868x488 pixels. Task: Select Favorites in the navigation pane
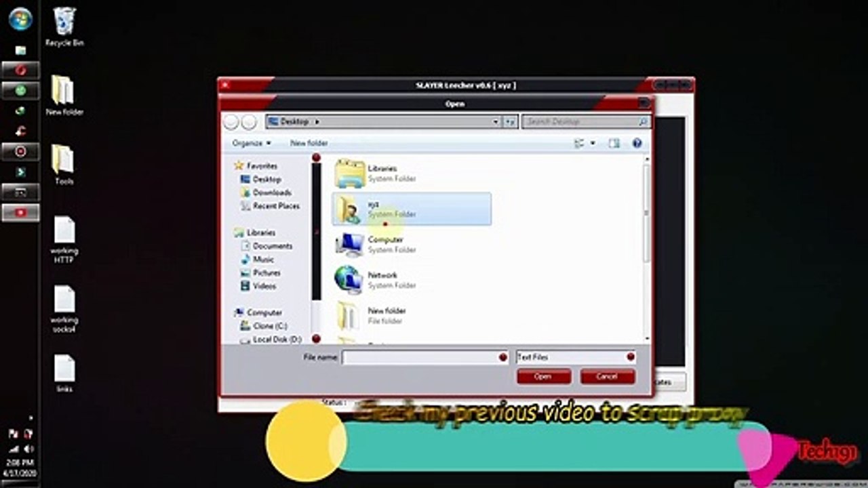coord(256,166)
